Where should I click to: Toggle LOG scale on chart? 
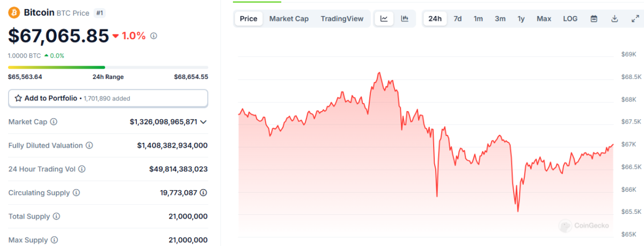[570, 19]
